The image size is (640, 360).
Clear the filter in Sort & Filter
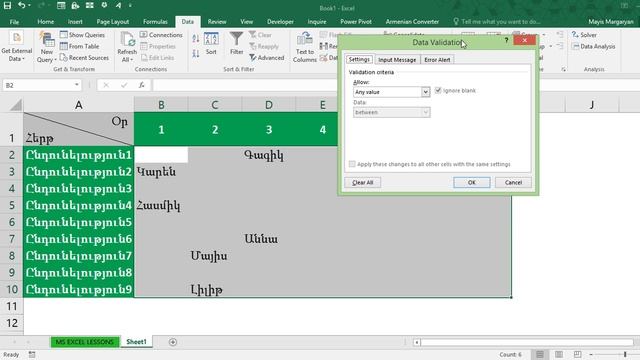click(260, 35)
